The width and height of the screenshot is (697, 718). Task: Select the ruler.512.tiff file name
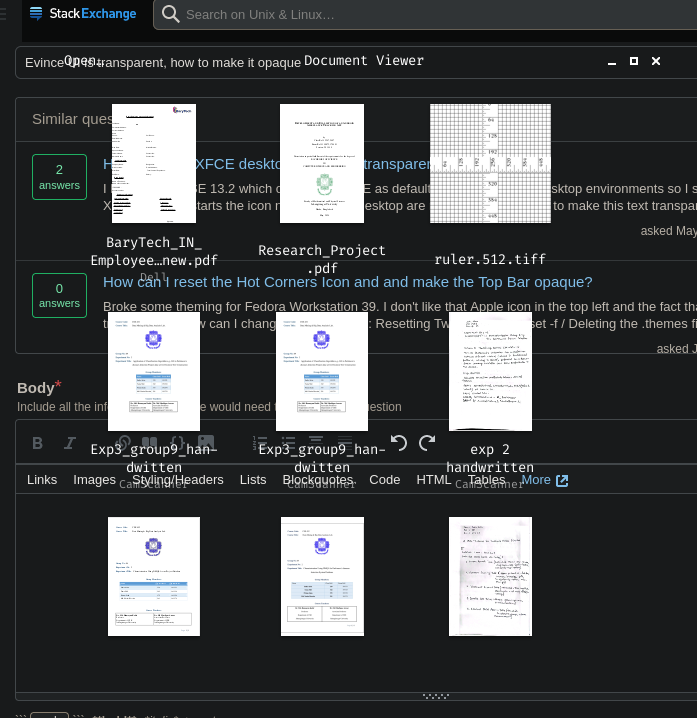(x=490, y=259)
